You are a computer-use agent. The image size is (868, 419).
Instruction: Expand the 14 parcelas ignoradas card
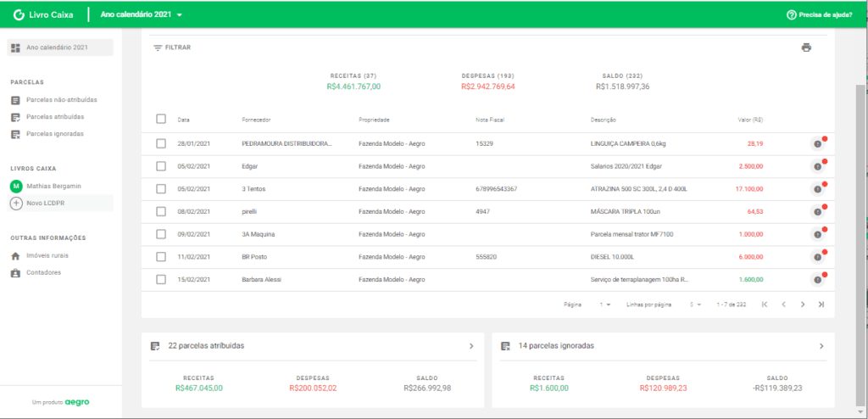pos(821,346)
